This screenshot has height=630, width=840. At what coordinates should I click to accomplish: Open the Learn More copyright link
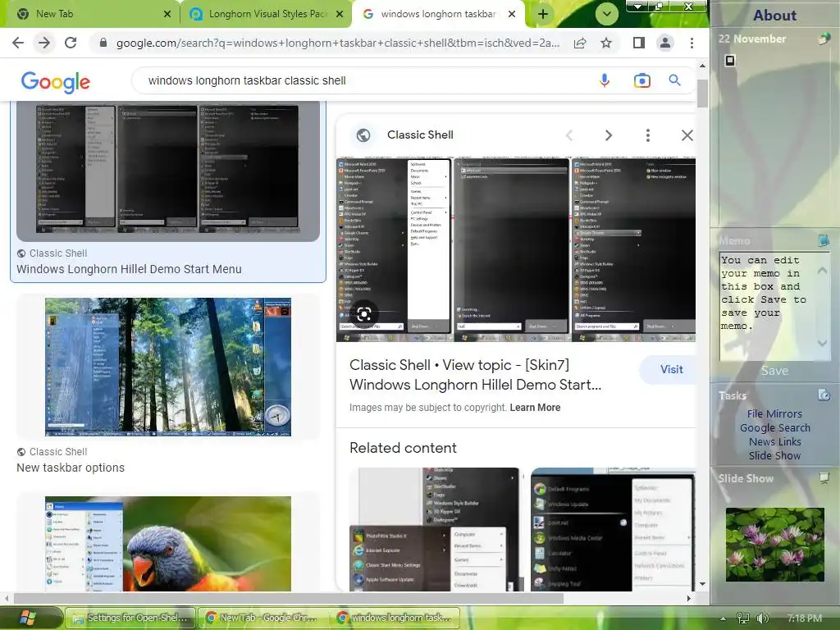tap(535, 408)
